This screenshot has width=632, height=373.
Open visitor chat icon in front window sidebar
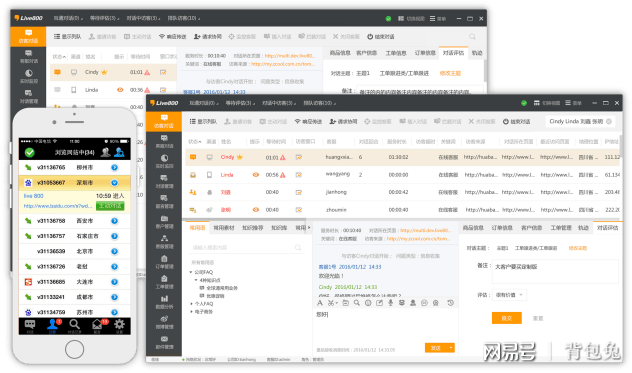pyautogui.click(x=164, y=121)
